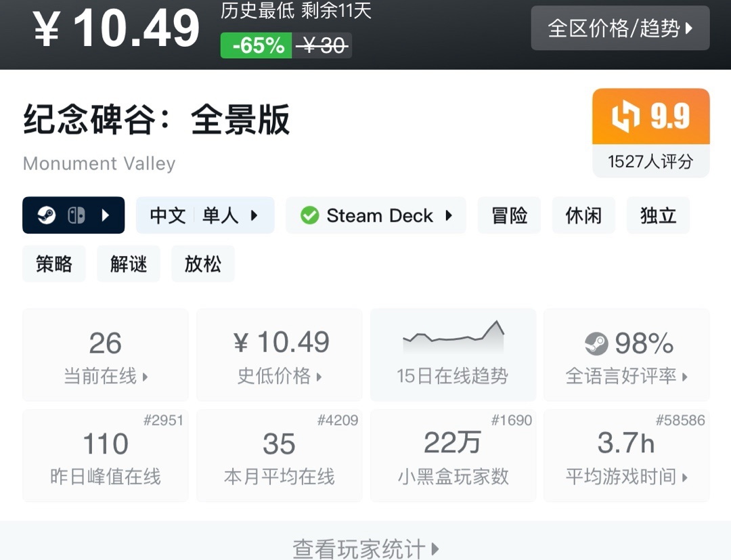Open 全区价格/趋势 regional prices
Image resolution: width=731 pixels, height=560 pixels.
620,28
